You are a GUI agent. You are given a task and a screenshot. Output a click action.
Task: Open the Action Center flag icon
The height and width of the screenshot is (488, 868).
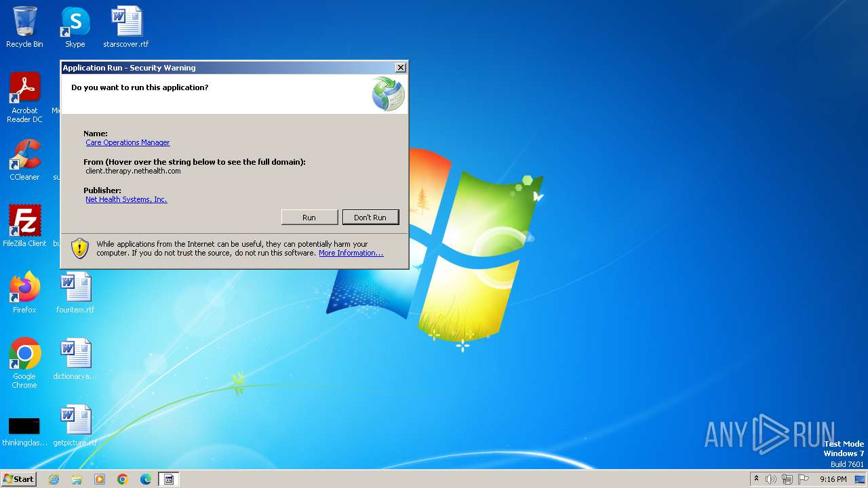[x=804, y=479]
